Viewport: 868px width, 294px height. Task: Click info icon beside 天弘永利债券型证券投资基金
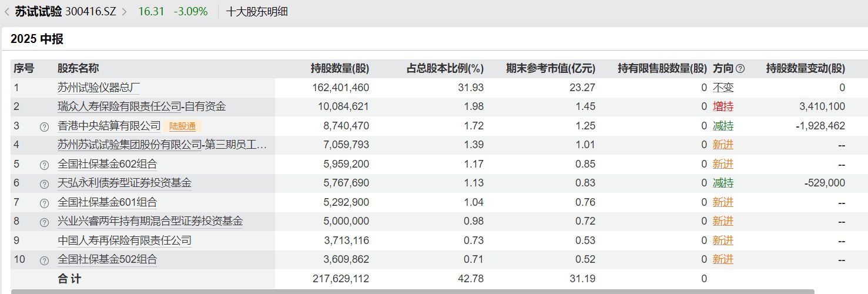(x=44, y=184)
